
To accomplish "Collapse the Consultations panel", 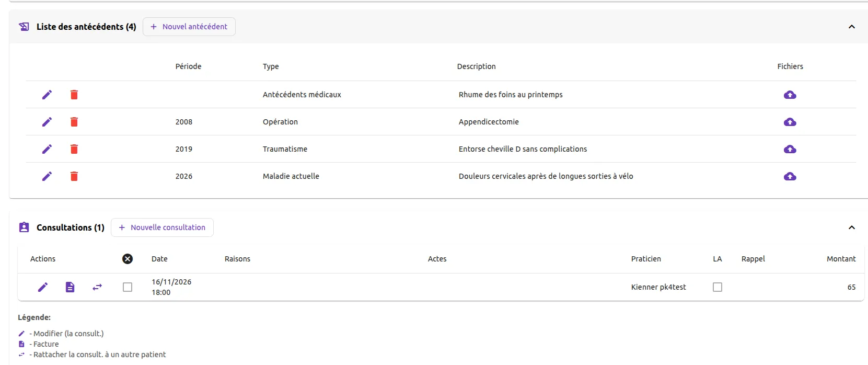I will (852, 227).
